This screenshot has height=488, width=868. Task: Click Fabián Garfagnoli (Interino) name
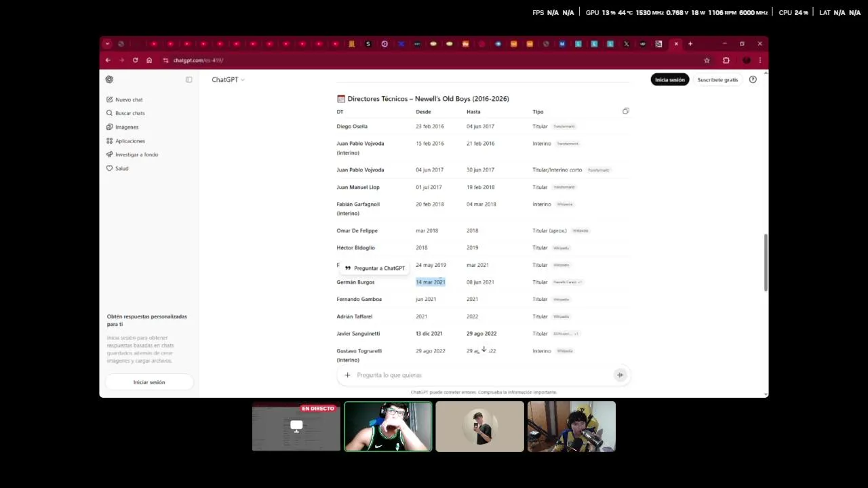[358, 209]
